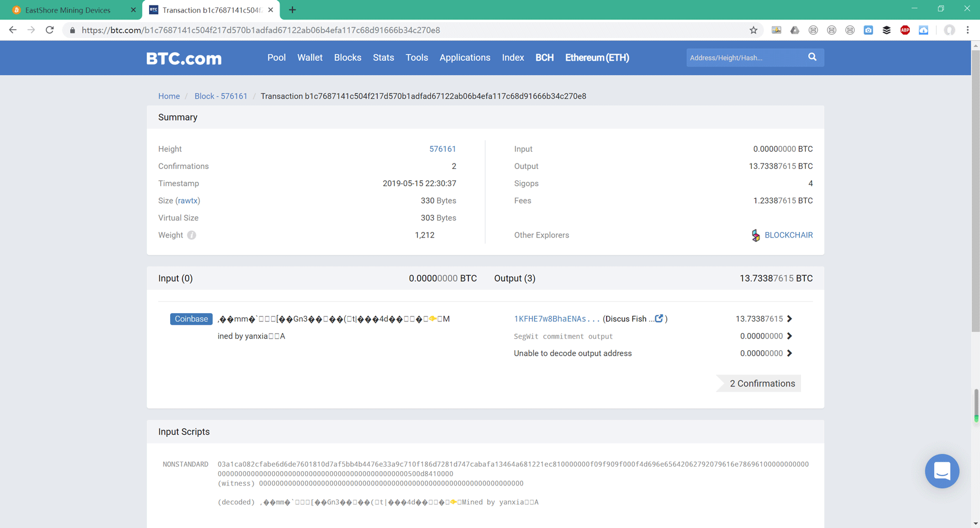This screenshot has width=980, height=528.
Task: Open the BLOCKCHAIR explorer link
Action: (x=788, y=235)
